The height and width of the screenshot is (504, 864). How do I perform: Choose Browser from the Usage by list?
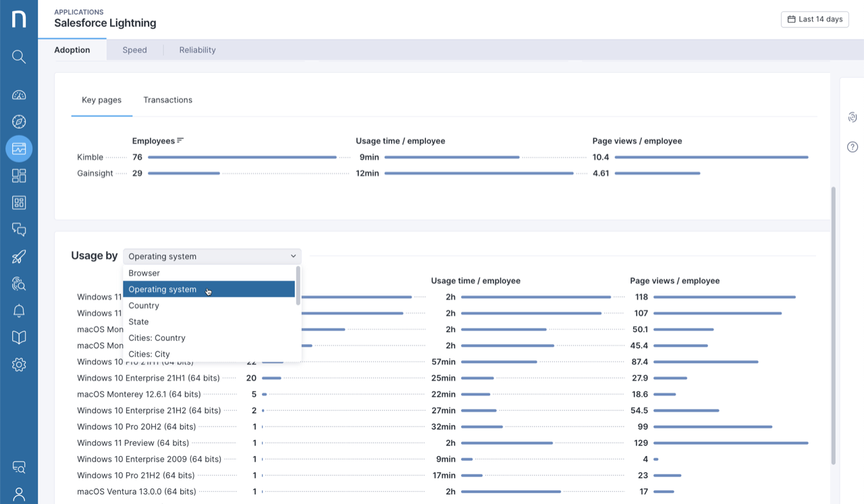pos(209,273)
